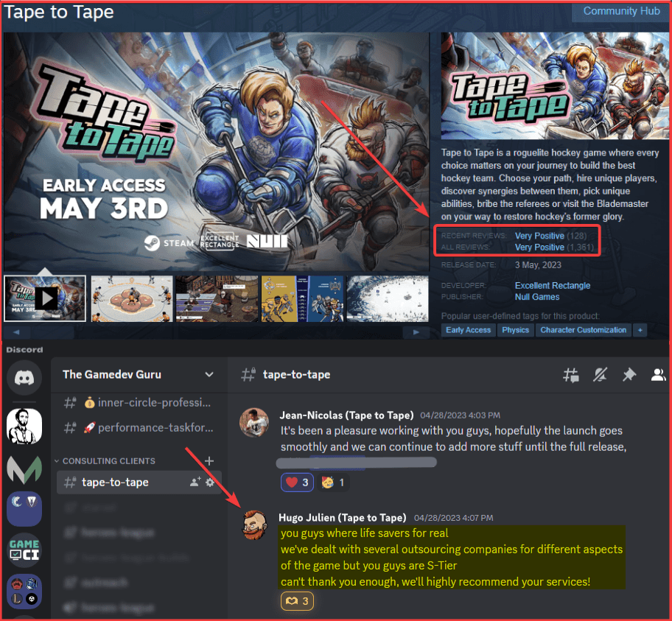672x621 pixels.
Task: Click the invite people icon on tape-to-tape
Action: [x=195, y=482]
